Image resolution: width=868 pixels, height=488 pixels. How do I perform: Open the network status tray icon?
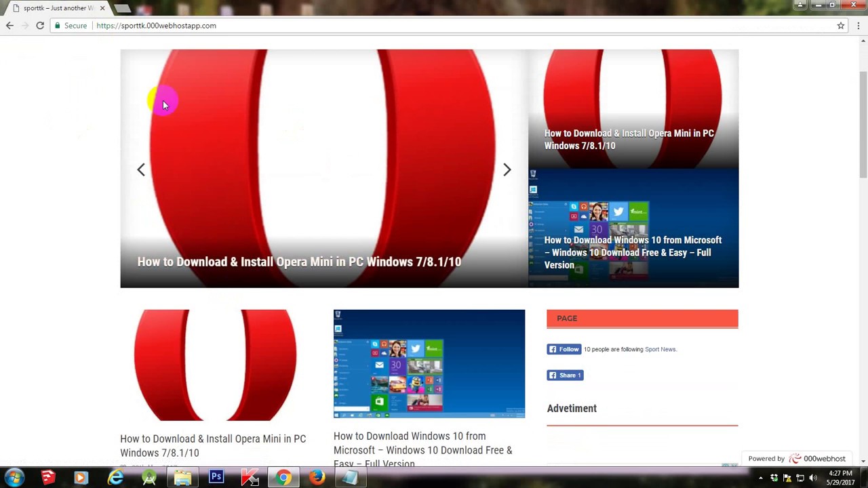pos(800,479)
